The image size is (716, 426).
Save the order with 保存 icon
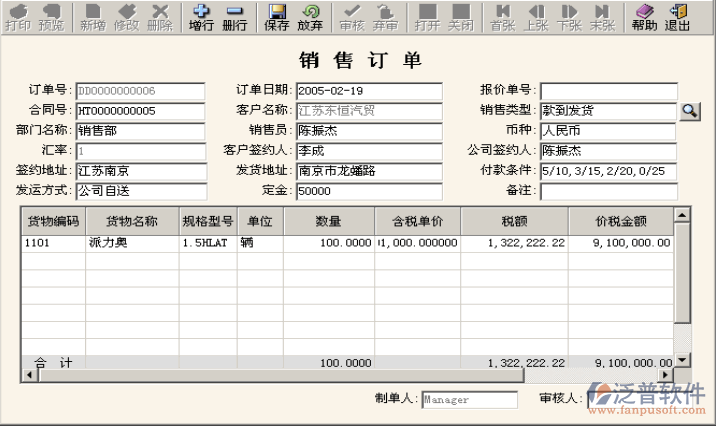tap(277, 17)
